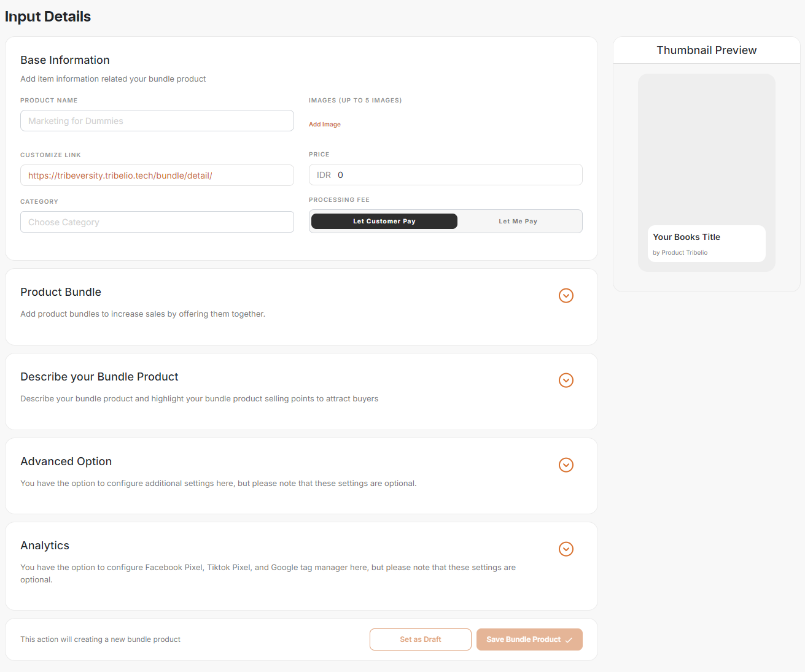Expand the Product Bundle section chevron

(566, 296)
